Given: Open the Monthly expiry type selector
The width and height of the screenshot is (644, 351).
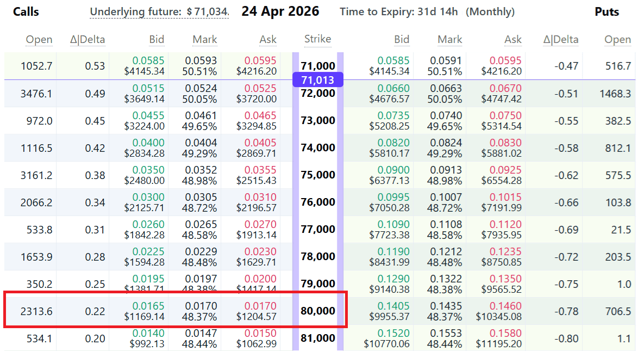Looking at the screenshot, I should pyautogui.click(x=490, y=11).
